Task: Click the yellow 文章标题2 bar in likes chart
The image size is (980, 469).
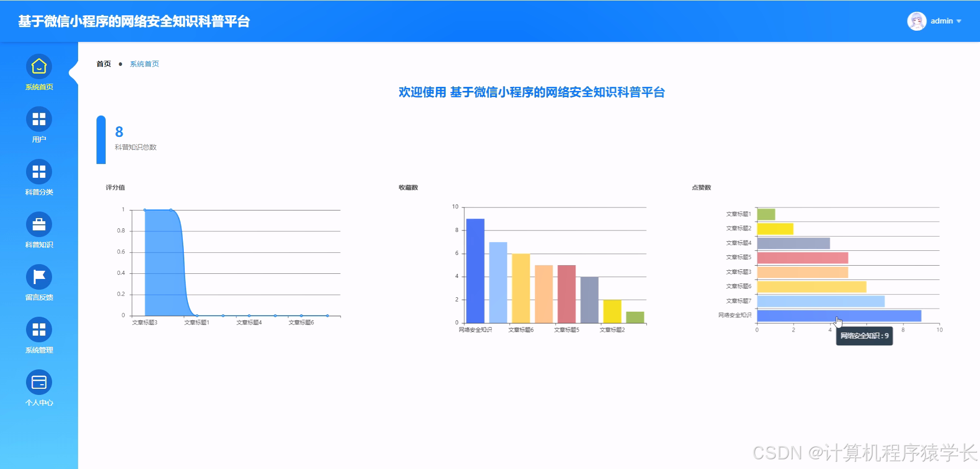Action: (x=775, y=228)
